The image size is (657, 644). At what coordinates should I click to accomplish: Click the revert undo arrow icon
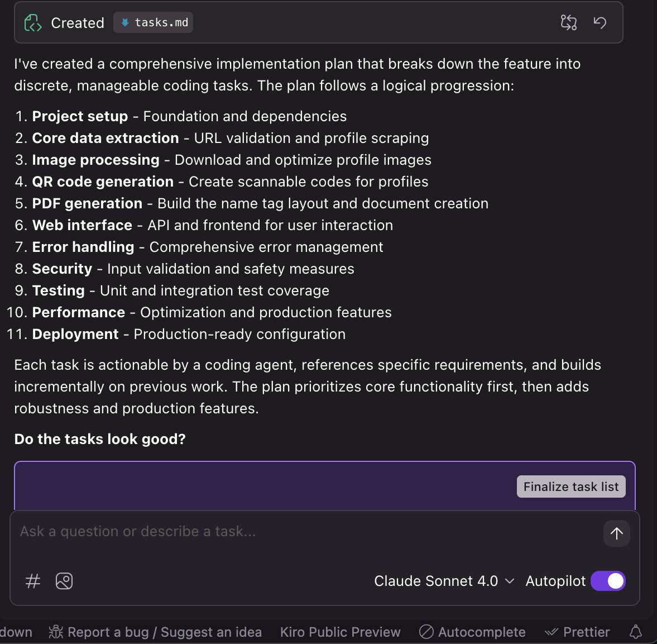click(600, 23)
